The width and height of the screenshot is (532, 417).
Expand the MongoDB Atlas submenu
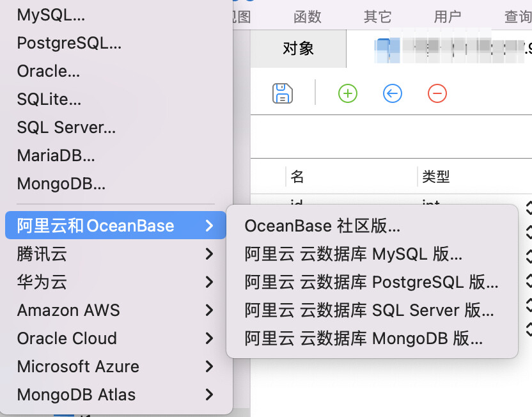(x=115, y=395)
